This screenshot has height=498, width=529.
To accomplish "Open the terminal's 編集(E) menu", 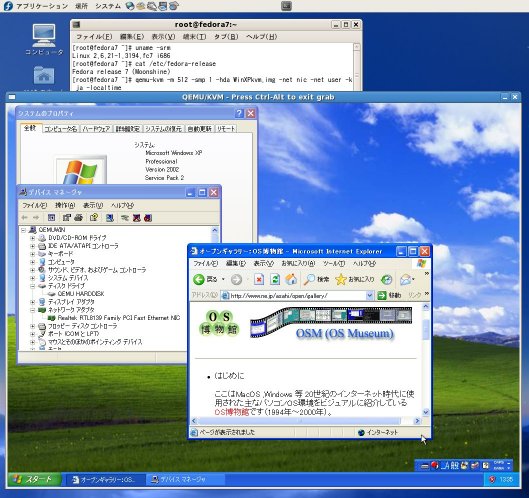I will [132, 36].
